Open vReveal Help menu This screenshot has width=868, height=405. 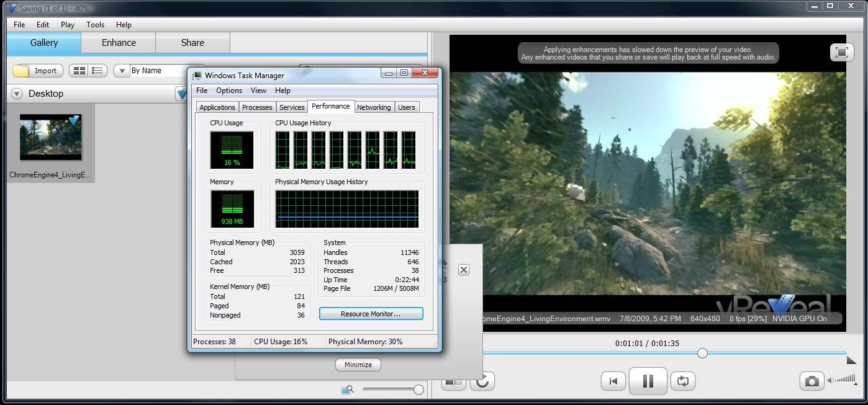[124, 25]
